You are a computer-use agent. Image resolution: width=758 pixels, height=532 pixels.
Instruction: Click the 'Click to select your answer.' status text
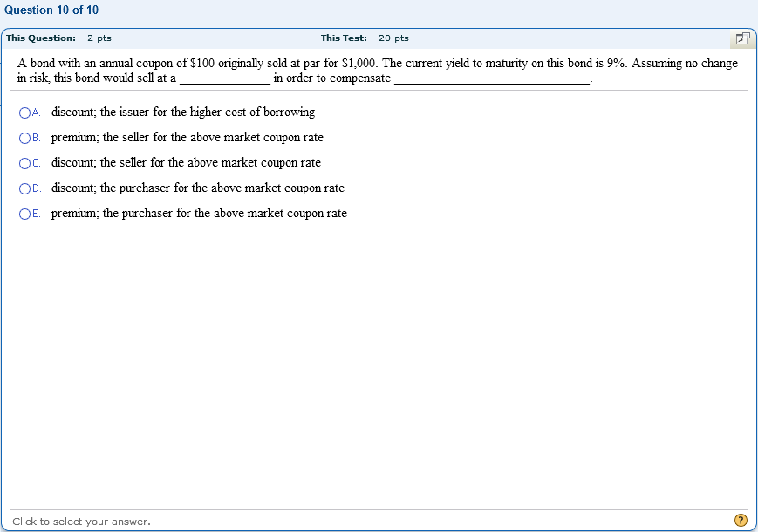[x=81, y=522]
